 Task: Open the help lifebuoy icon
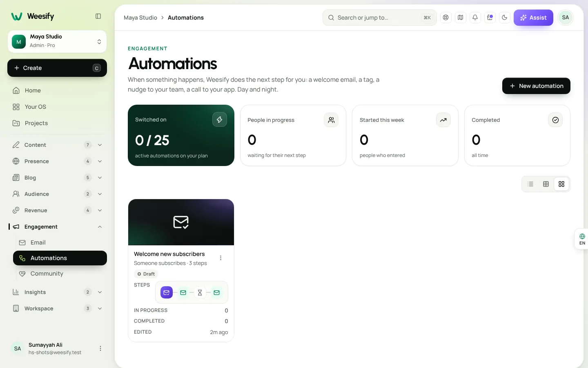(x=446, y=18)
